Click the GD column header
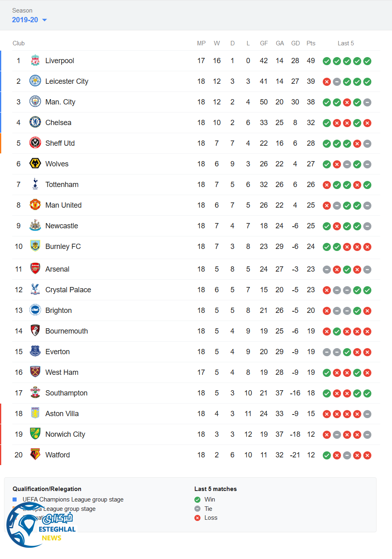The image size is (392, 559). tap(295, 43)
